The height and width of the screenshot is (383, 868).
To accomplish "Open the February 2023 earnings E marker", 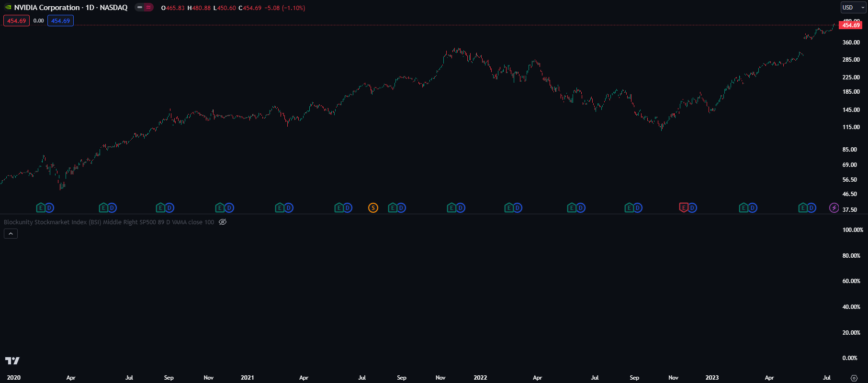I will 744,208.
